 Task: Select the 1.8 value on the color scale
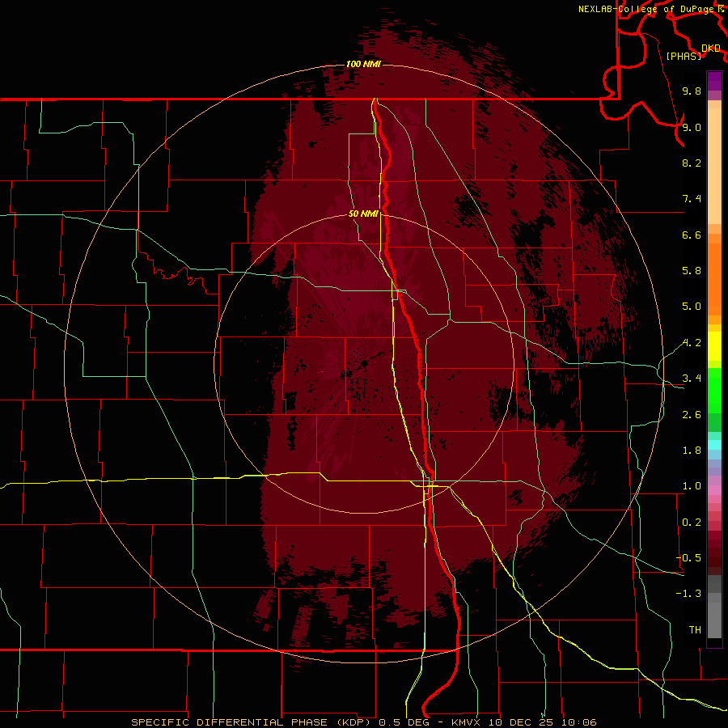pyautogui.click(x=692, y=451)
